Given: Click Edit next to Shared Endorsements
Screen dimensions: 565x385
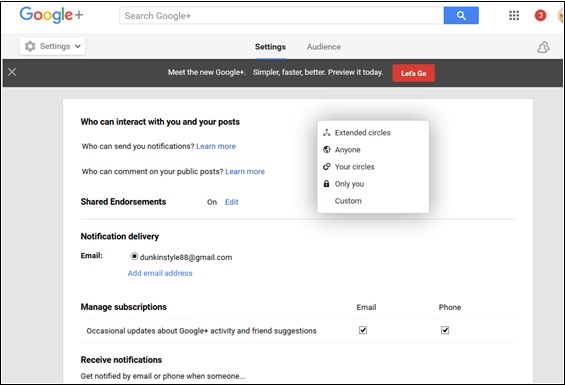Looking at the screenshot, I should [231, 202].
